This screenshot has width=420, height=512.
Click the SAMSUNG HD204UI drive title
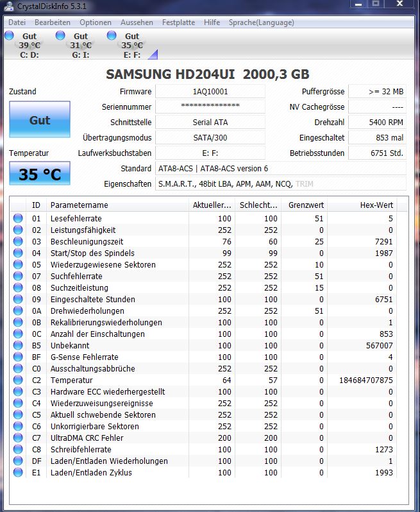208,74
